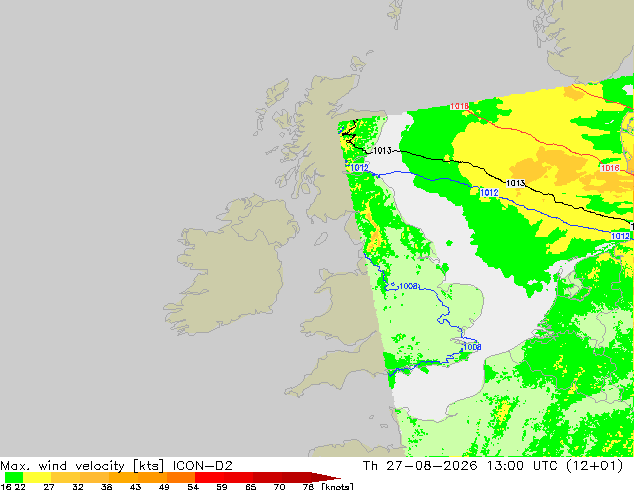Click the dark red arrow tip of the legend
Viewport: 634px width, 490px height.
(x=325, y=477)
